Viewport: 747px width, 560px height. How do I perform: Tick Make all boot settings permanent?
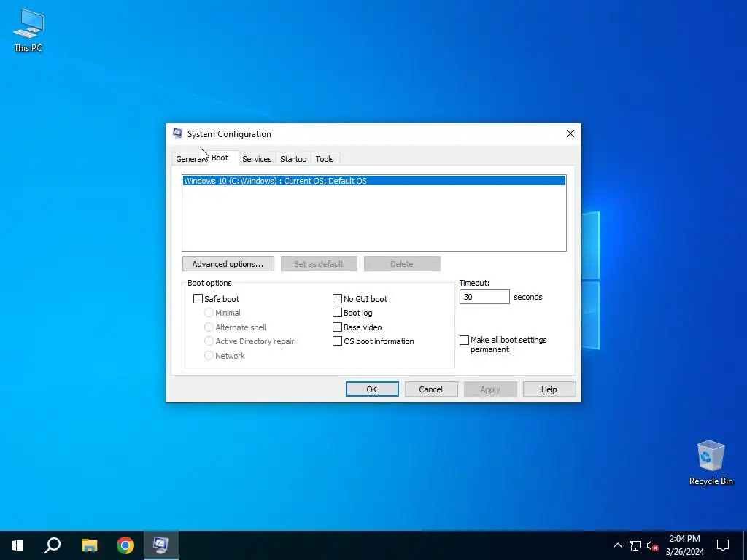(x=465, y=340)
